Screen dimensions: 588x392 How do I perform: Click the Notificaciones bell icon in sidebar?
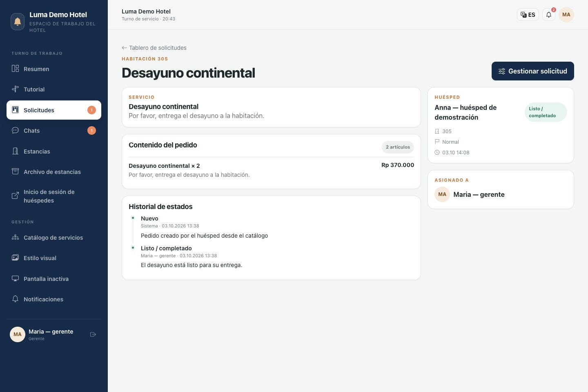click(x=15, y=299)
